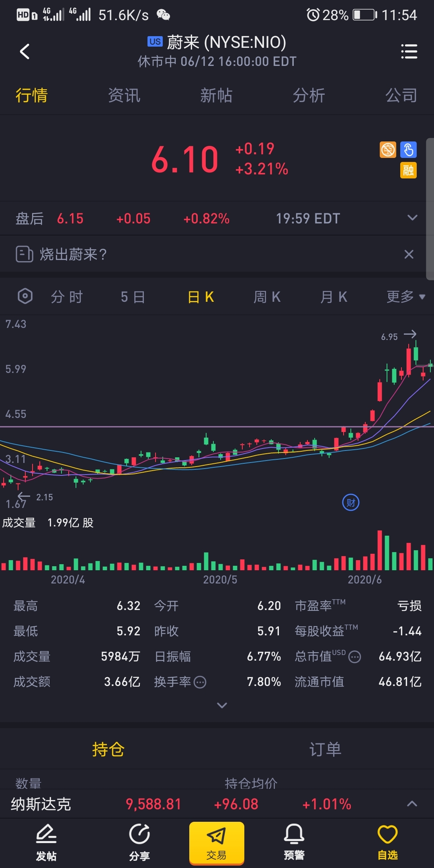Viewport: 434px width, 868px height.
Task: Tap the back arrow icon
Action: (25, 51)
